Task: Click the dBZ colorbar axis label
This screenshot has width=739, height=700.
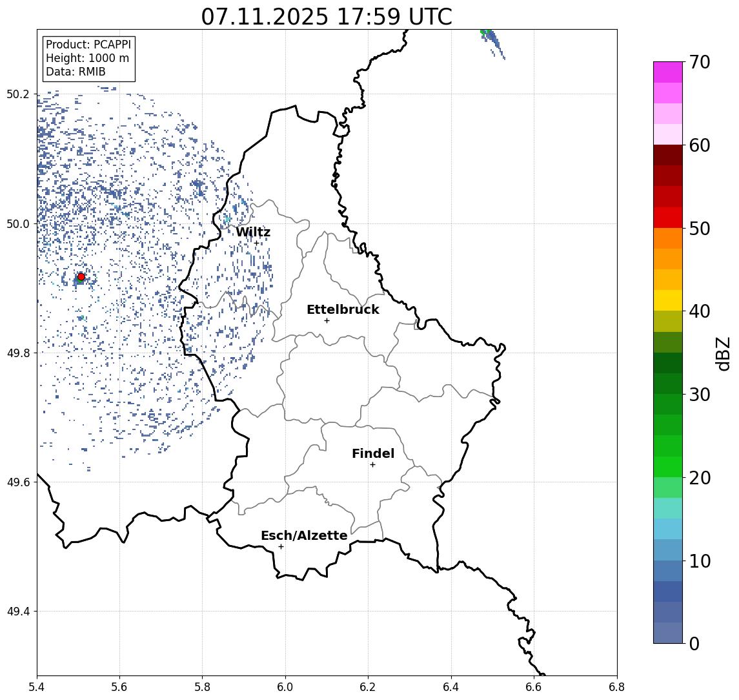Action: tap(722, 353)
